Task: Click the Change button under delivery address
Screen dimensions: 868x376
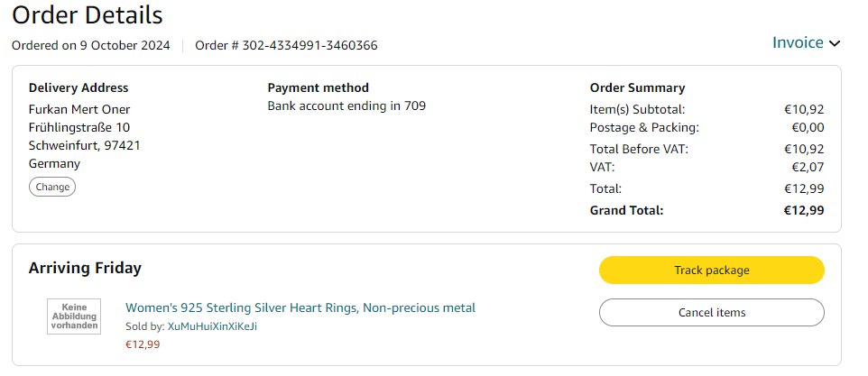Action: coord(52,187)
